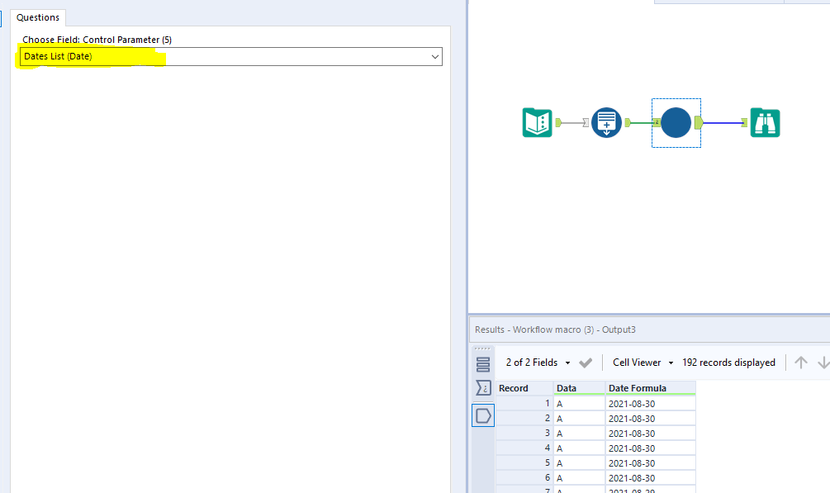Select Data cell in record 1
The height and width of the screenshot is (493, 830).
(579, 404)
